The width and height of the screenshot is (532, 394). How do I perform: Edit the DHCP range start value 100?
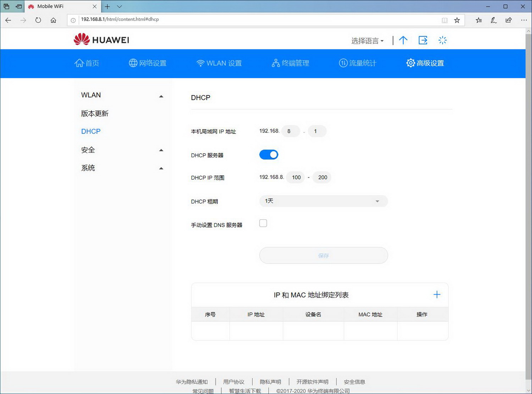[295, 177]
